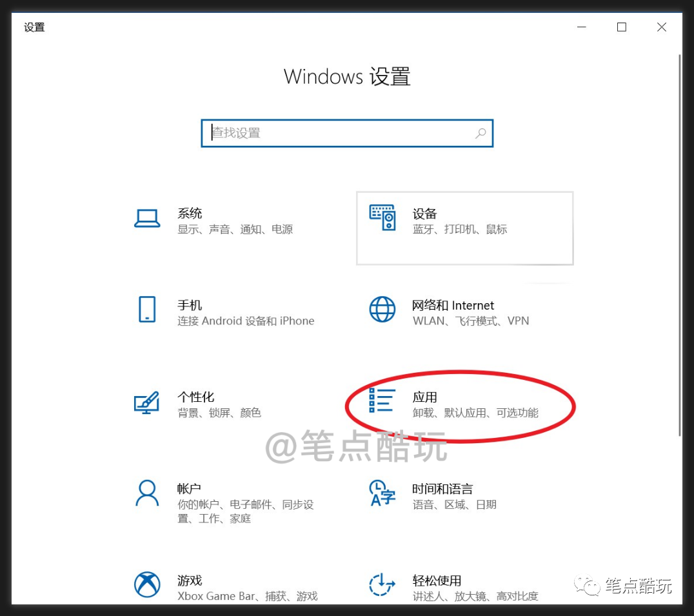Click the text Xbox Game Bar、捕获、游戏
This screenshot has height=616, width=694.
click(x=248, y=596)
